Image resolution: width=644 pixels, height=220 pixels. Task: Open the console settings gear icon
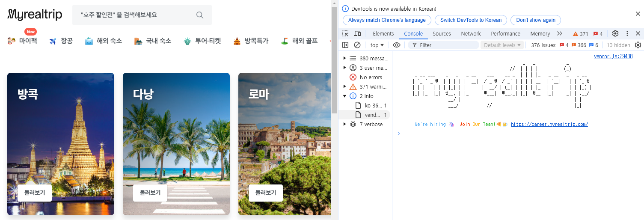(x=638, y=45)
